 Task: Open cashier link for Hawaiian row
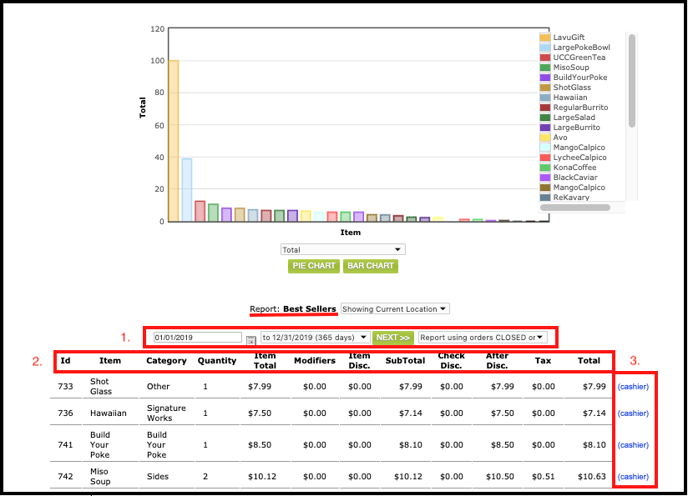[x=633, y=413]
